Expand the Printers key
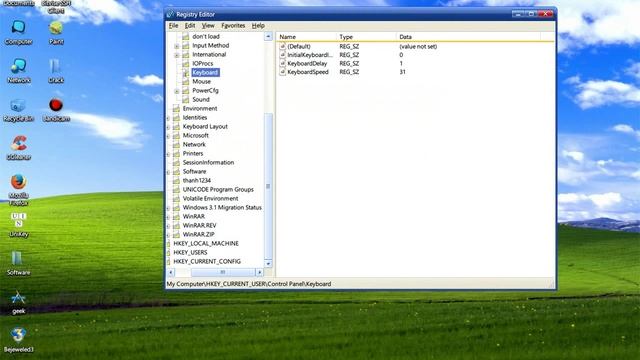 click(x=168, y=153)
